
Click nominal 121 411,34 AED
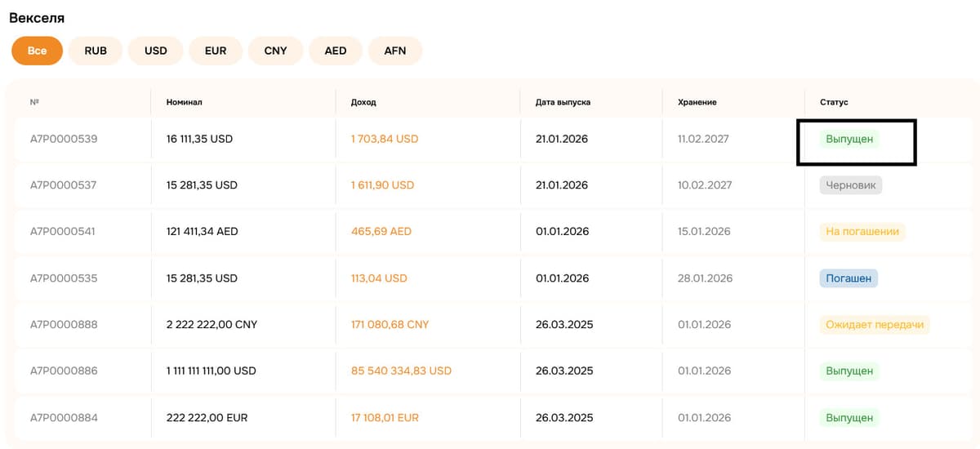[x=202, y=232]
